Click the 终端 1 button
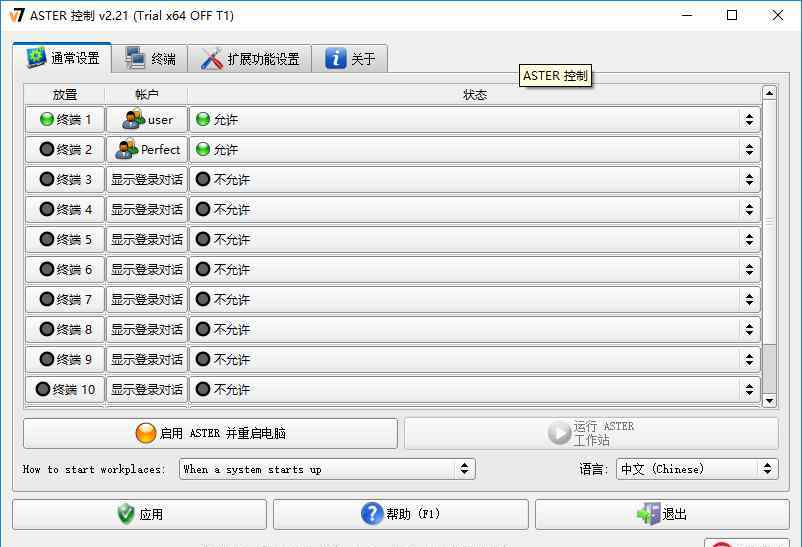The image size is (802, 547). pyautogui.click(x=65, y=120)
